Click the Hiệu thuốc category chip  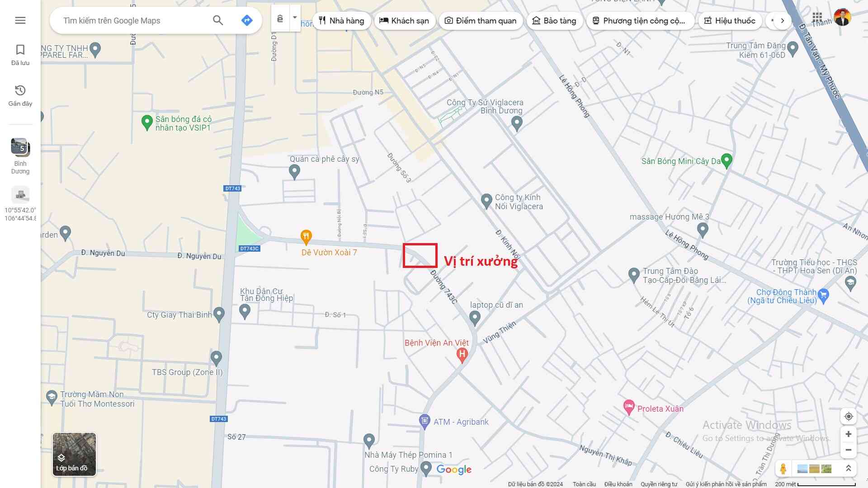[730, 21]
